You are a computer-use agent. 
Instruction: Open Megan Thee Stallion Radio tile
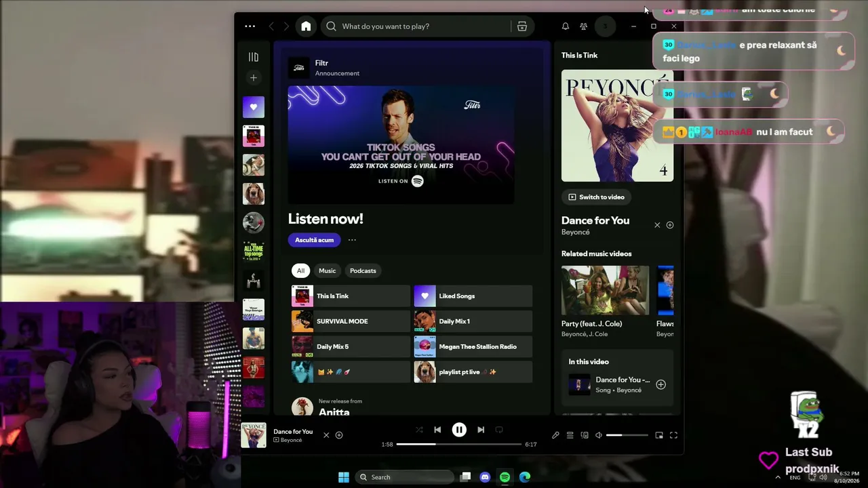coord(473,346)
